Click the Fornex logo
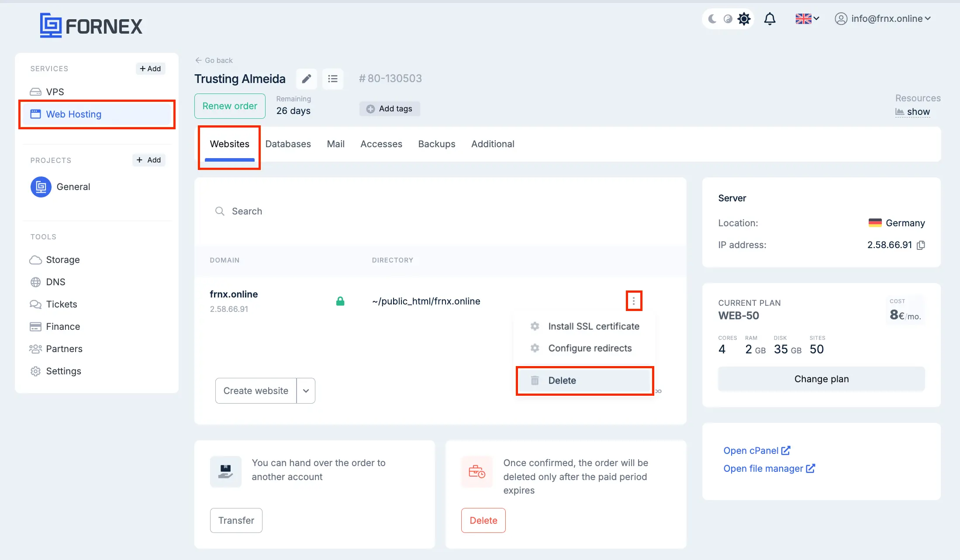Image resolution: width=960 pixels, height=560 pixels. 91,25
